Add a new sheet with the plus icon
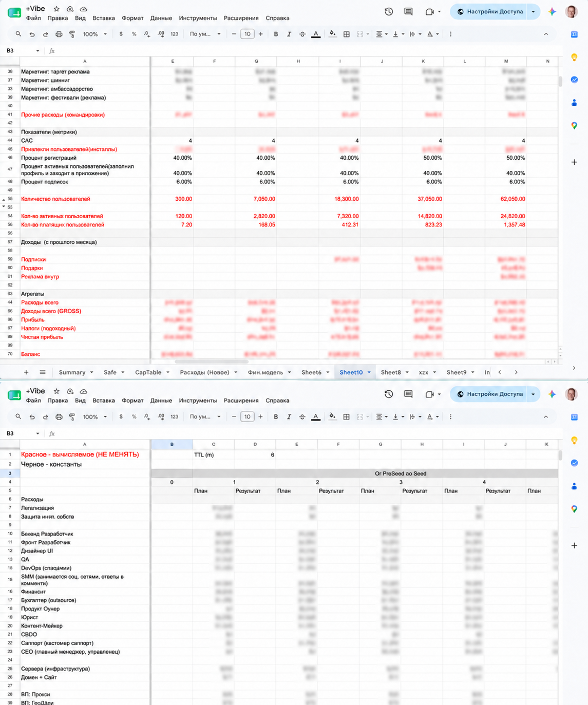This screenshot has width=588, height=705. [26, 372]
